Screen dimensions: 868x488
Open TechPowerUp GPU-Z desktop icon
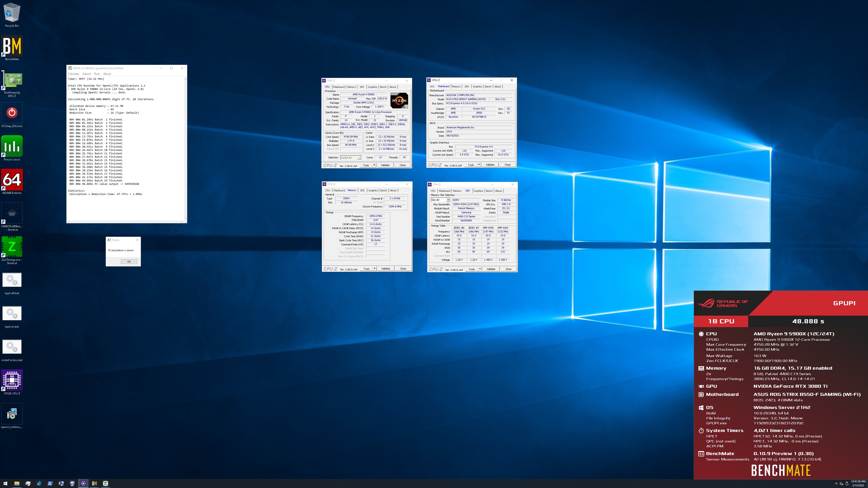click(x=12, y=83)
